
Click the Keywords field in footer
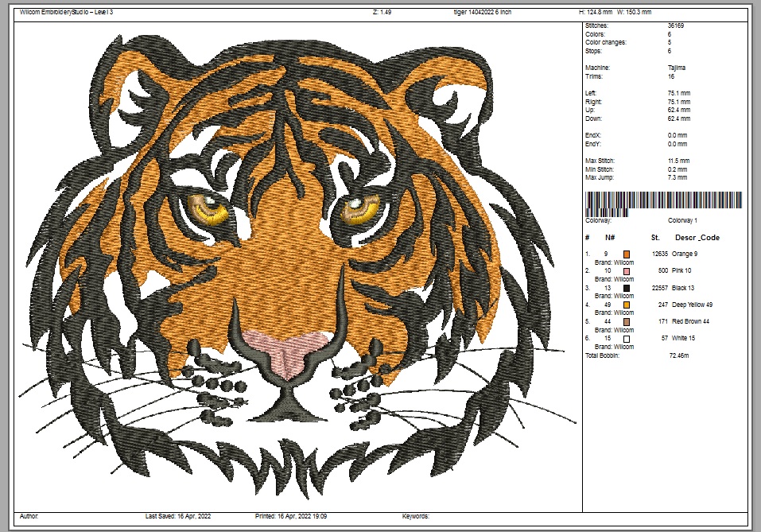point(416,516)
